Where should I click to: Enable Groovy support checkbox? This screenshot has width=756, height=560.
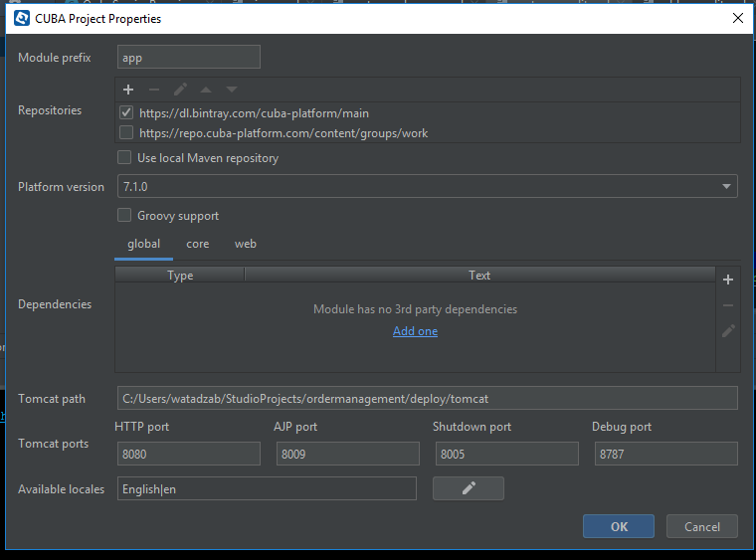coord(124,215)
